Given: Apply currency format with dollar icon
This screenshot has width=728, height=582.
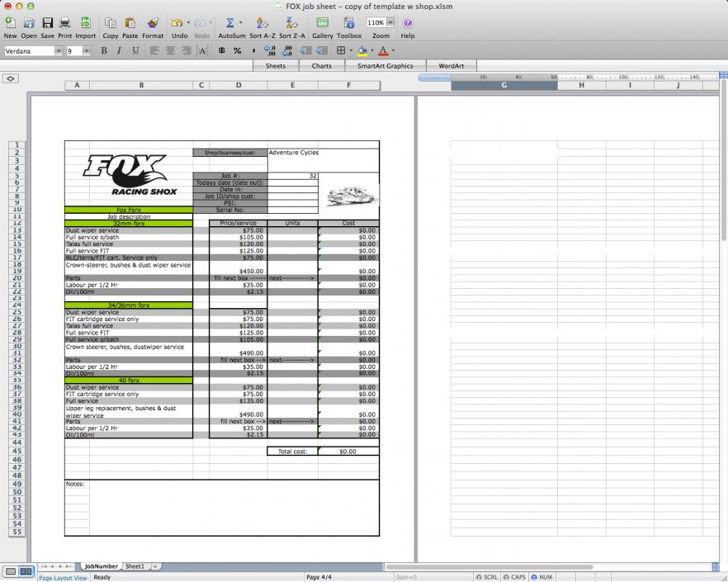Looking at the screenshot, I should [x=221, y=50].
